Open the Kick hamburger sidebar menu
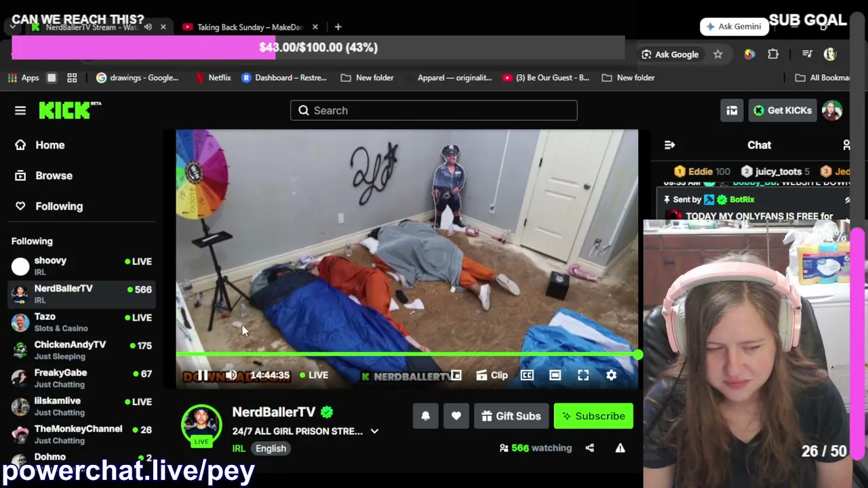This screenshot has height=488, width=868. tap(20, 110)
